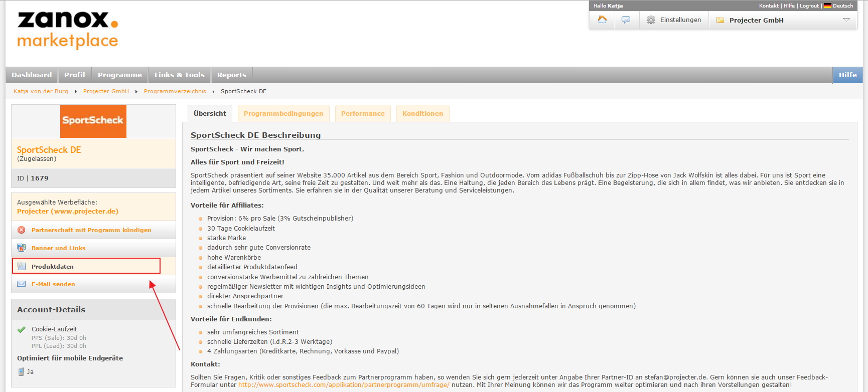Click the 'Optimiert für mobile Endgeräte' label
868x392 pixels.
click(70, 358)
